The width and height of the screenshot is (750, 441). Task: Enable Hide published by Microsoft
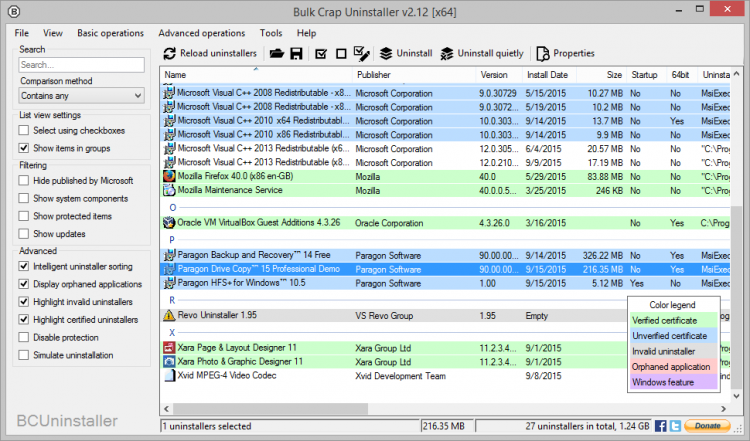pos(23,180)
